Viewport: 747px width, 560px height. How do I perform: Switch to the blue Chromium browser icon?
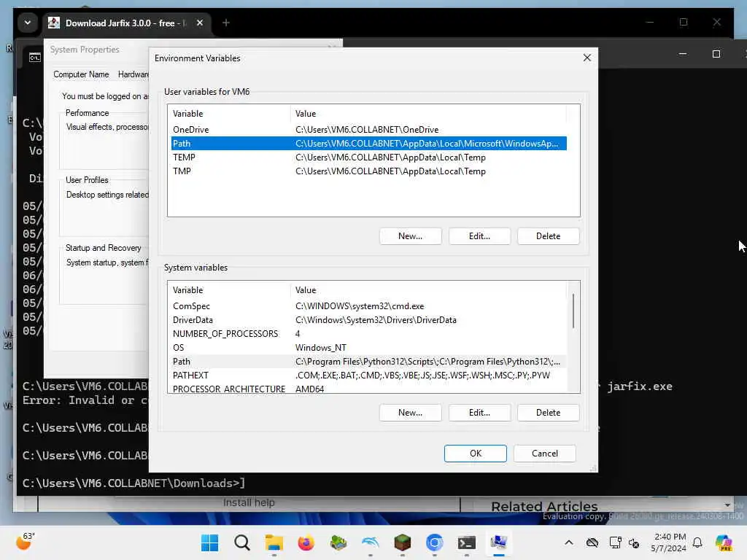pyautogui.click(x=435, y=542)
